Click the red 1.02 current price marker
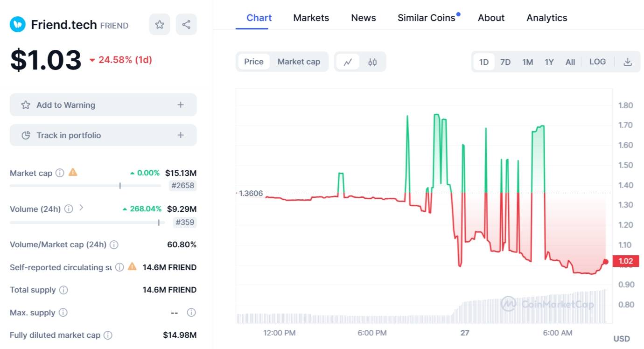This screenshot has width=644, height=349. (x=626, y=261)
